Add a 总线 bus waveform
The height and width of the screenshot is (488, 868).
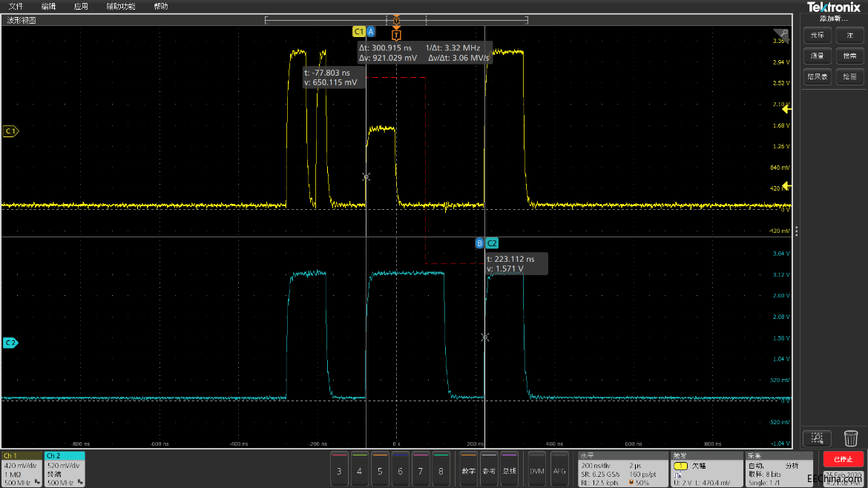(509, 469)
